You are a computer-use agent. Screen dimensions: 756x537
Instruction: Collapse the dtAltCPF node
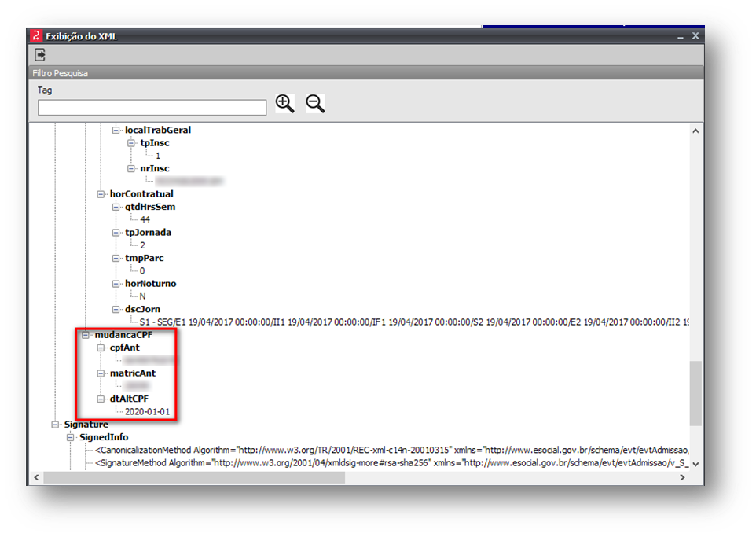pos(101,399)
